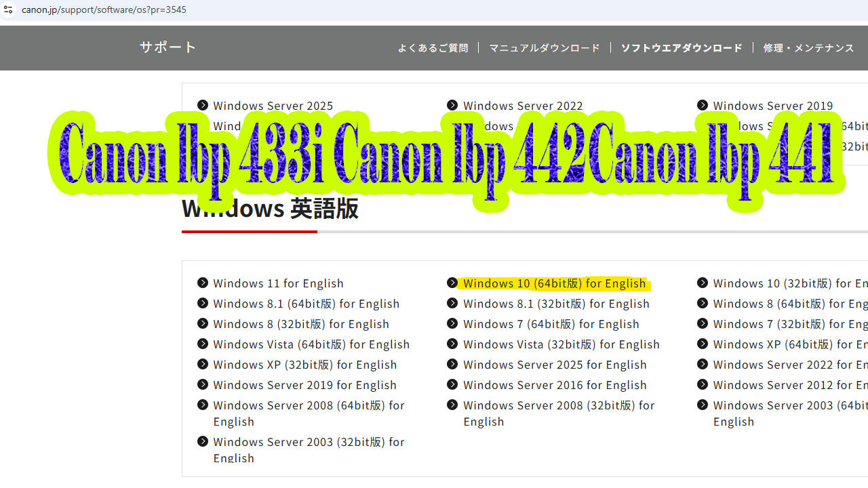Open the ソフトウエアダウンロード menu item
The height and width of the screenshot is (488, 868).
[681, 47]
